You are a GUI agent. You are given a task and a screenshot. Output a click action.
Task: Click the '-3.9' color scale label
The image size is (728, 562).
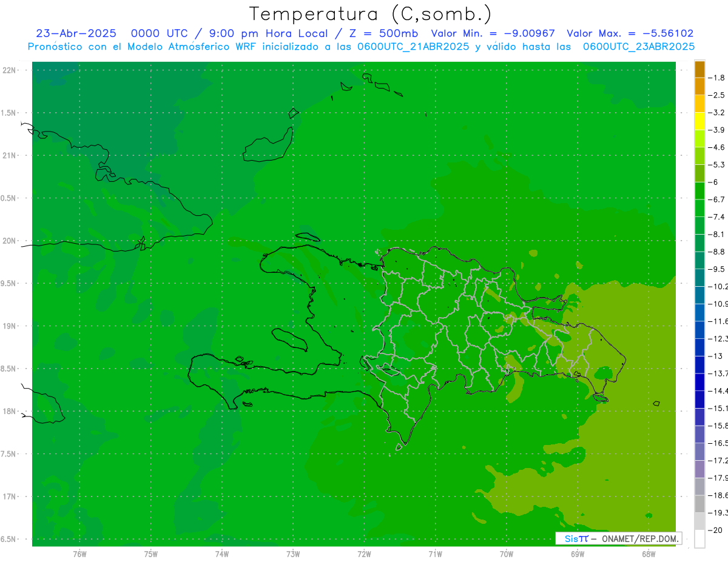716,130
